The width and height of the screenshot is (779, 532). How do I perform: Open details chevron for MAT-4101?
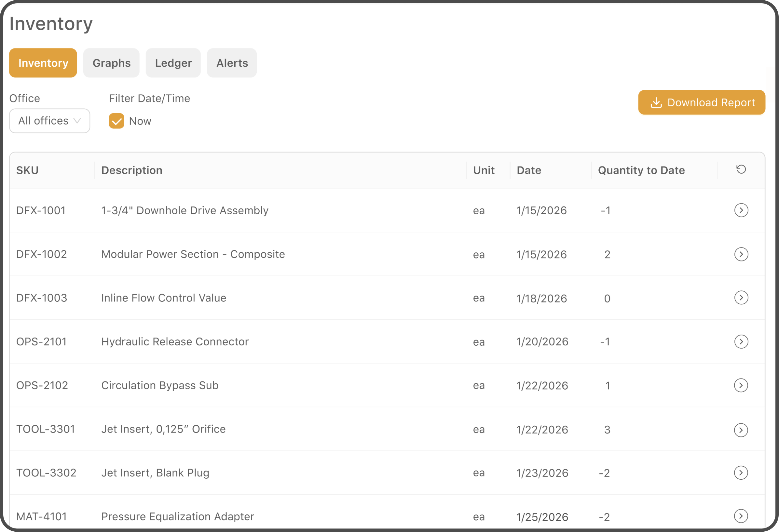pyautogui.click(x=742, y=516)
